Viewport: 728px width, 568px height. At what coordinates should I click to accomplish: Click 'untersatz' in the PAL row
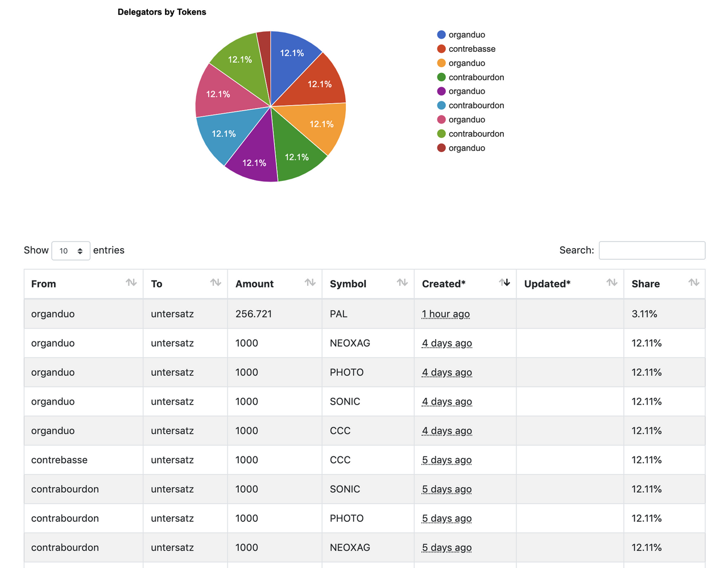tap(172, 314)
